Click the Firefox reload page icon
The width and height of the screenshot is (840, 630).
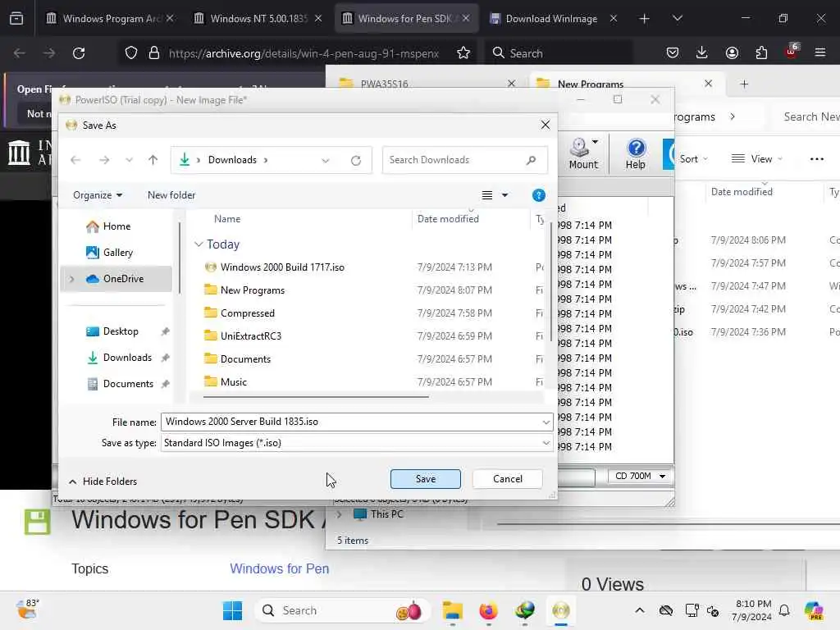coord(79,53)
